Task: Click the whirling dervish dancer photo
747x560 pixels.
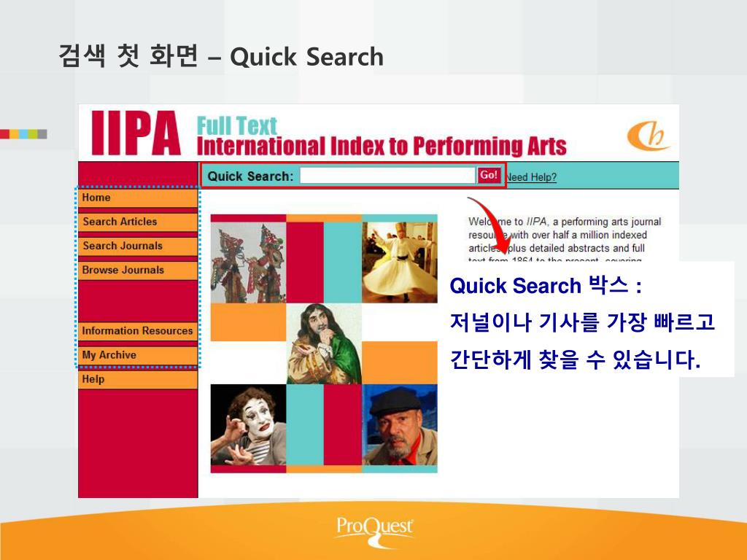Action: (x=399, y=262)
